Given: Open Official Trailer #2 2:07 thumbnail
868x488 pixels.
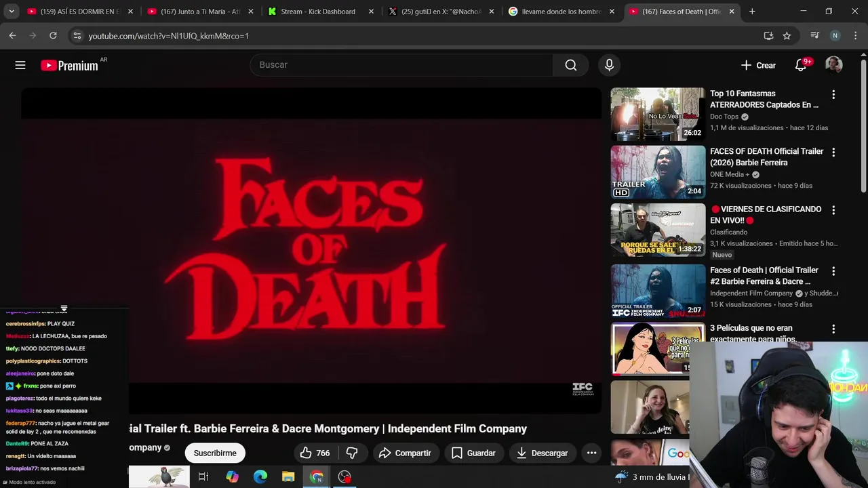Looking at the screenshot, I should click(x=658, y=291).
